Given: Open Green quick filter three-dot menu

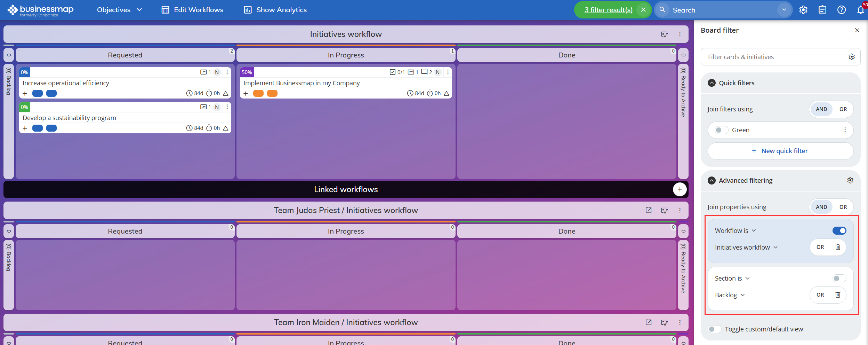Looking at the screenshot, I should [x=845, y=130].
